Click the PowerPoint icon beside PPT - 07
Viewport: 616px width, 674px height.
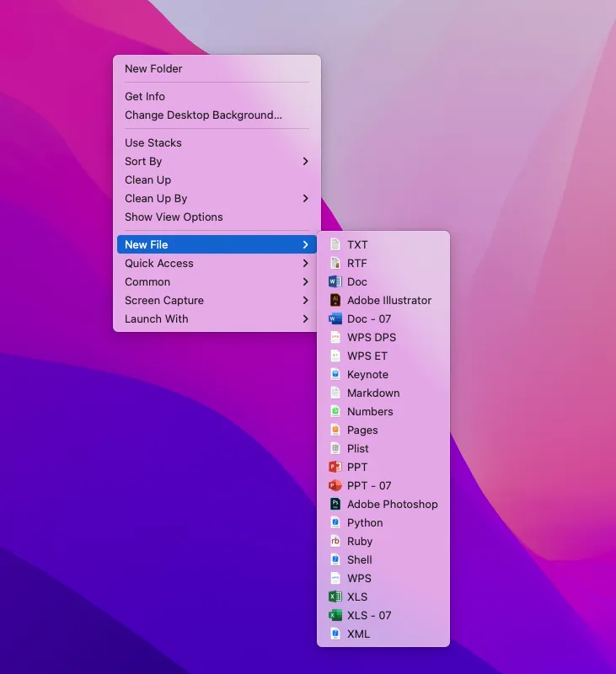pos(335,485)
